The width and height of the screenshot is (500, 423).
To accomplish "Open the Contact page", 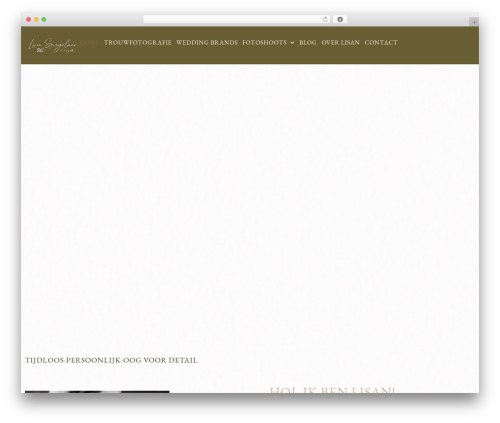I will click(381, 43).
